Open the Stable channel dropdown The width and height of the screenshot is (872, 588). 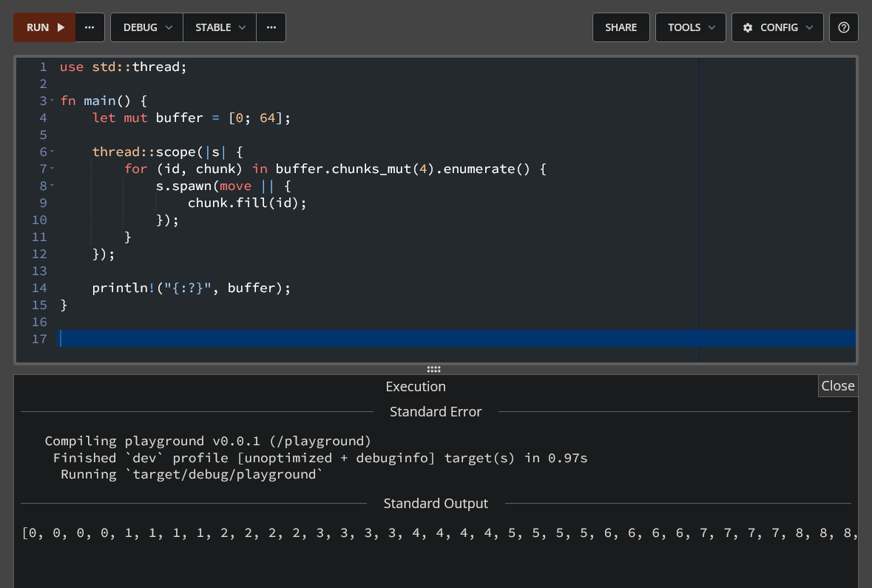click(220, 27)
